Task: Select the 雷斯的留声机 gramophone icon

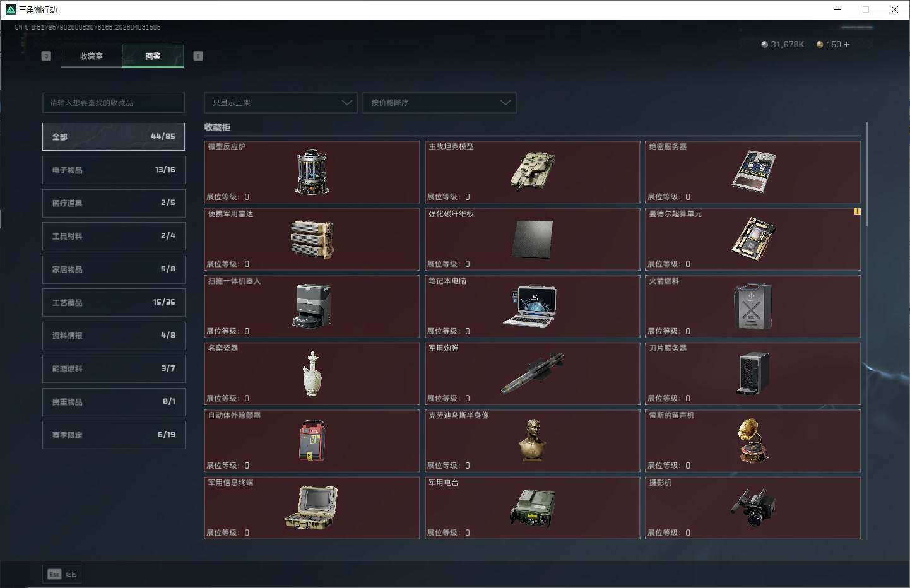Action: (x=752, y=440)
